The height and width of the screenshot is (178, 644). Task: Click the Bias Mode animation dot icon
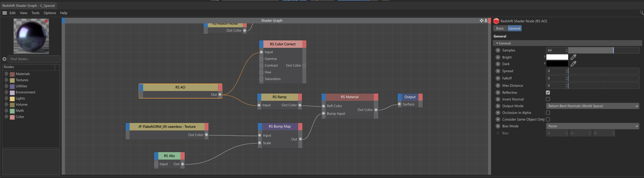tap(498, 126)
